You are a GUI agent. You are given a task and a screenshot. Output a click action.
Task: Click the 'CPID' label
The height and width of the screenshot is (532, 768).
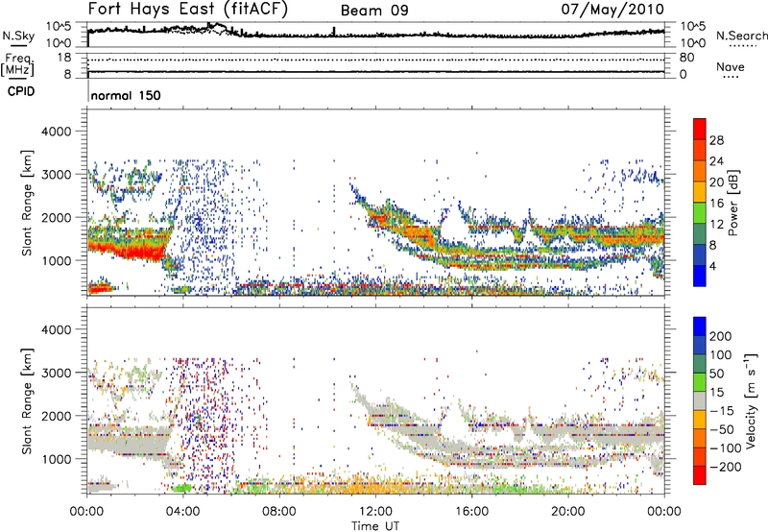[21, 91]
